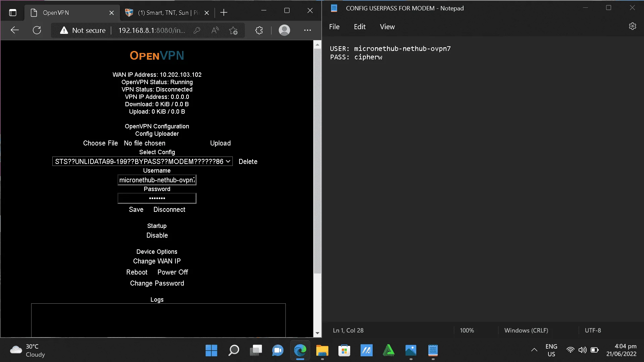Open the browser Settings and more menu
This screenshot has height=362, width=644.
[x=308, y=31]
